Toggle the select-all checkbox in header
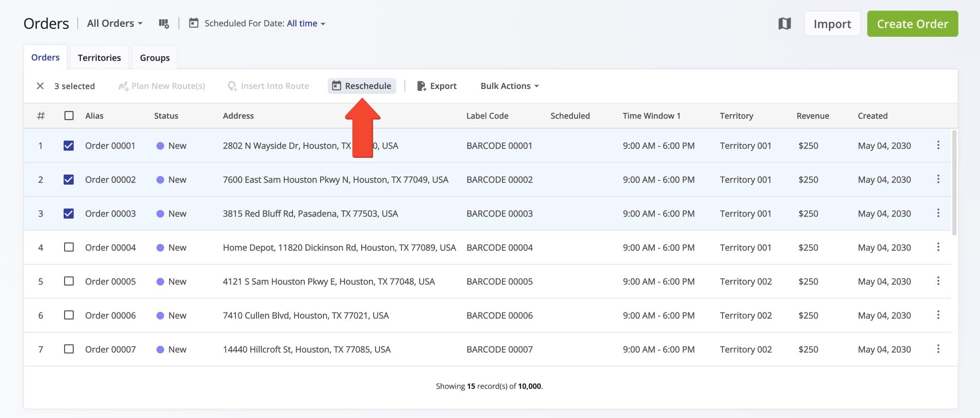Viewport: 980px width, 418px height. click(69, 116)
